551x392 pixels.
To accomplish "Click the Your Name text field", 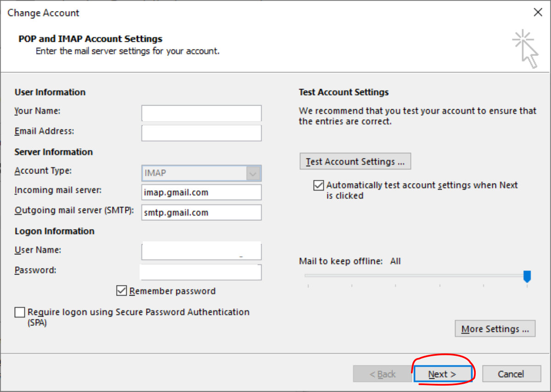I will pos(201,113).
